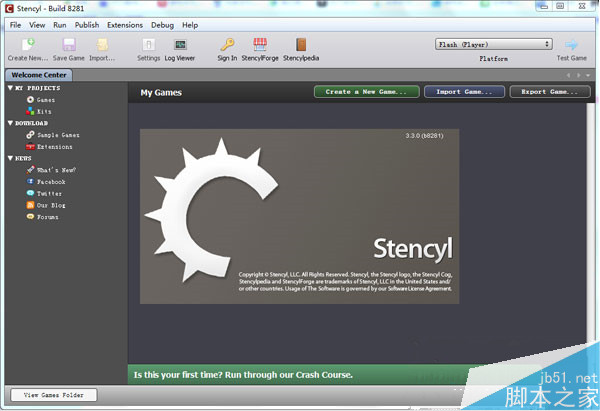The width and height of the screenshot is (600, 411).
Task: Click the Save Game floppy icon
Action: [69, 45]
